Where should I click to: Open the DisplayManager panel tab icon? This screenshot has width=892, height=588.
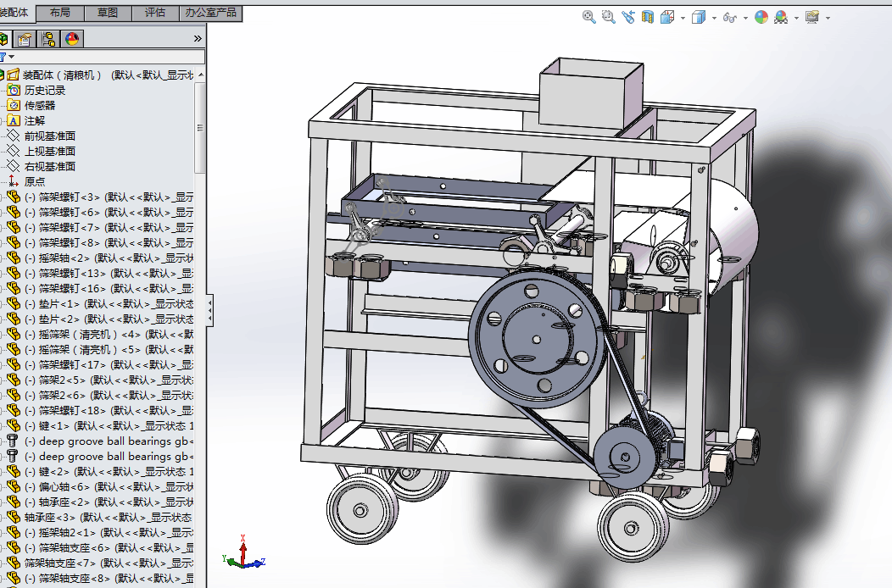[x=72, y=39]
